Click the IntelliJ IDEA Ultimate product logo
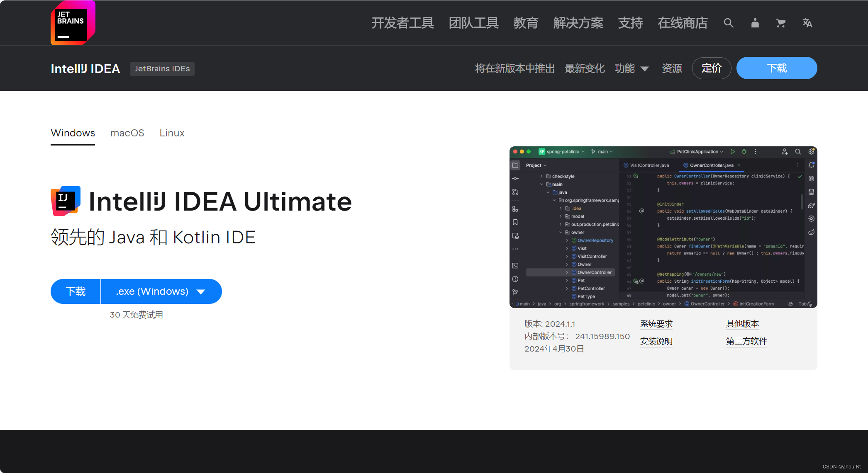 66,201
